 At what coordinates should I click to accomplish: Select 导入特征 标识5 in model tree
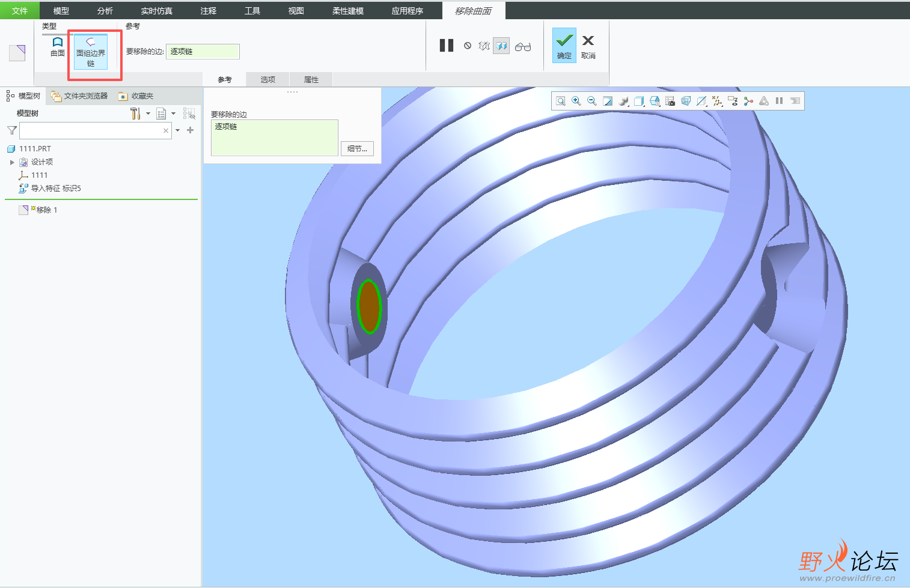[56, 189]
